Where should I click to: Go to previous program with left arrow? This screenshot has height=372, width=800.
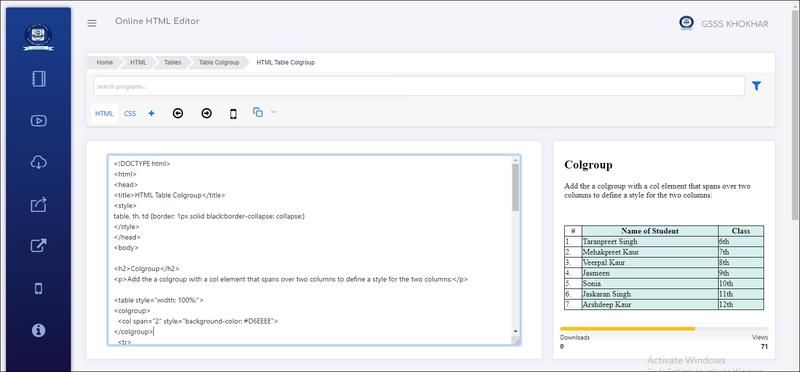[x=178, y=113]
